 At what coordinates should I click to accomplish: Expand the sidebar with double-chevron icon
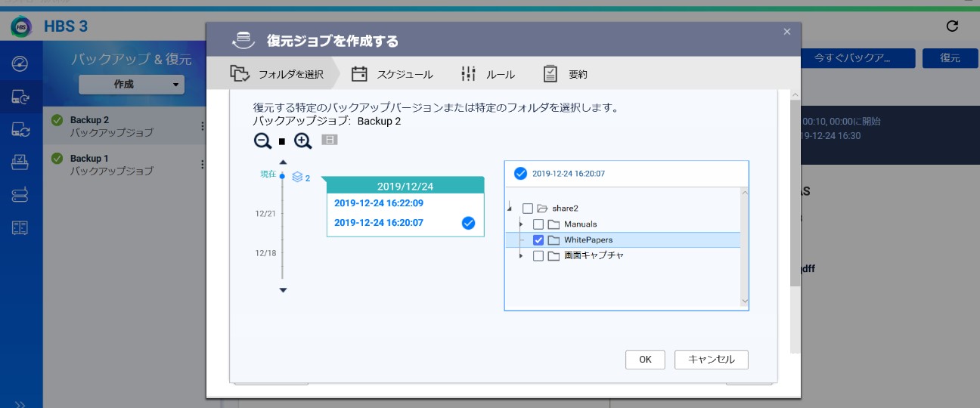[20, 403]
